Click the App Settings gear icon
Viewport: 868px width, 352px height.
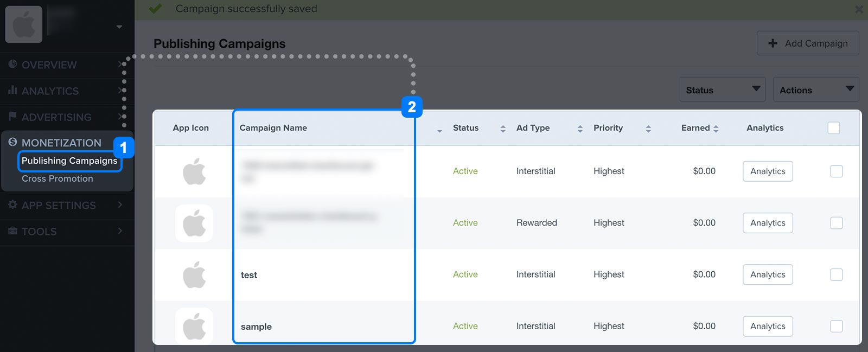[x=12, y=204]
